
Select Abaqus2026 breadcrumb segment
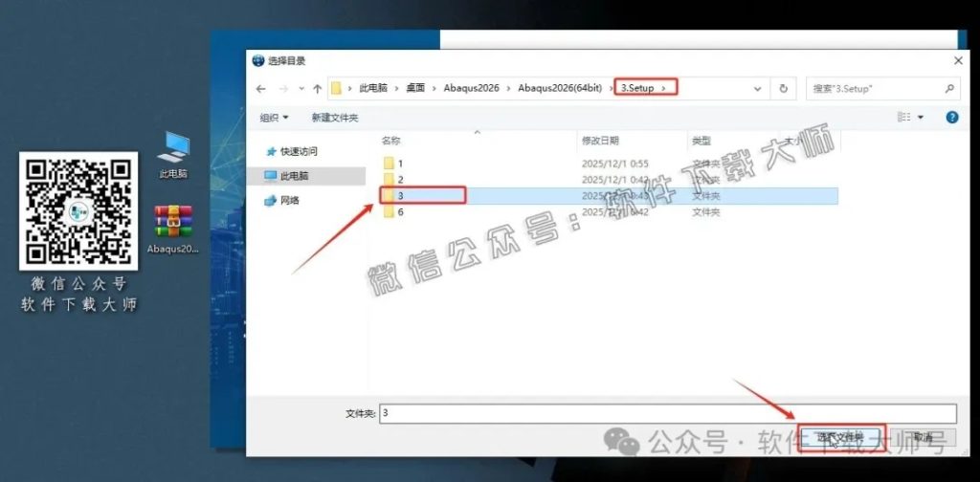(471, 88)
